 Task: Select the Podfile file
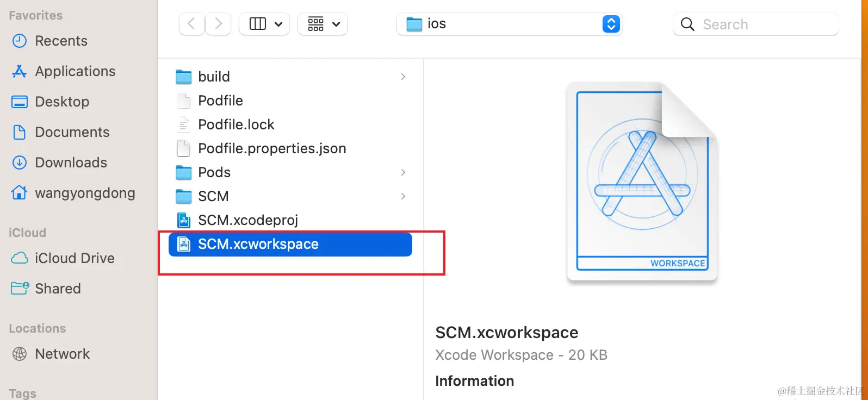click(x=290, y=101)
